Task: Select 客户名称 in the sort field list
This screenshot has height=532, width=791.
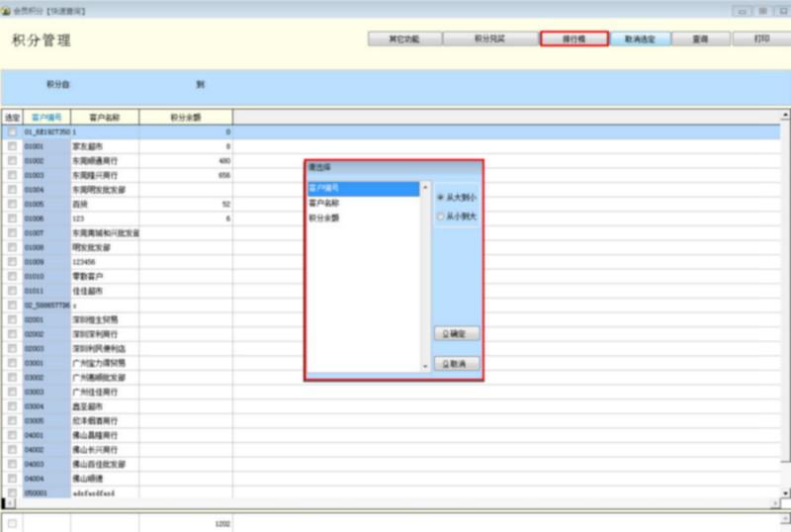Action: (325, 203)
